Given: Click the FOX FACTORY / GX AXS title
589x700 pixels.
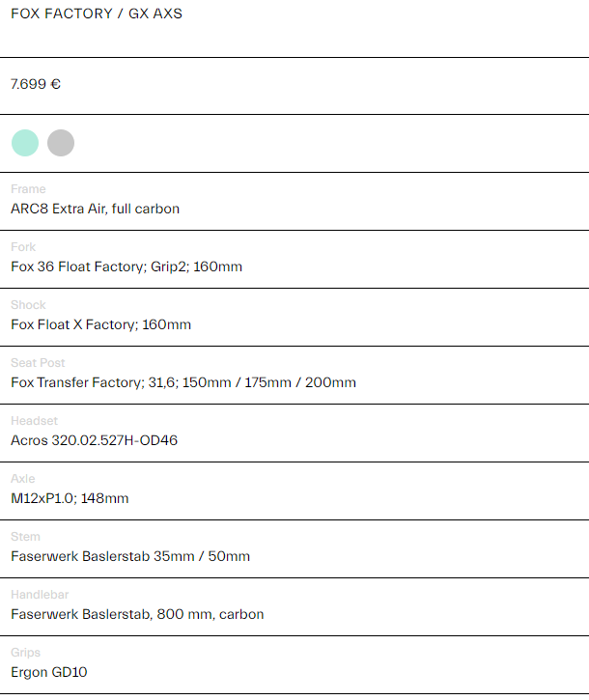Looking at the screenshot, I should (x=97, y=14).
